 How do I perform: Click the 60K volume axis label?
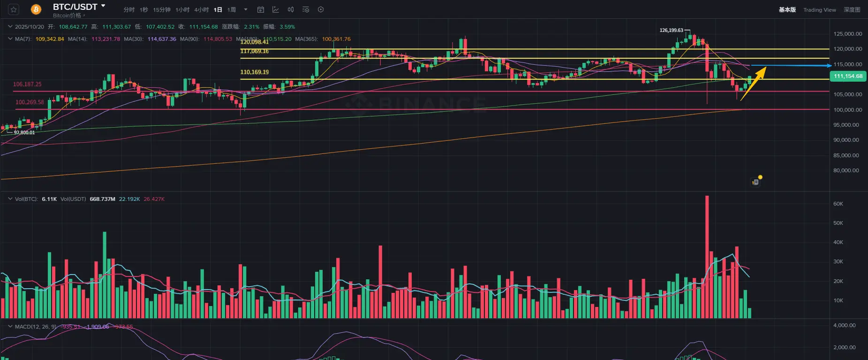pyautogui.click(x=838, y=204)
